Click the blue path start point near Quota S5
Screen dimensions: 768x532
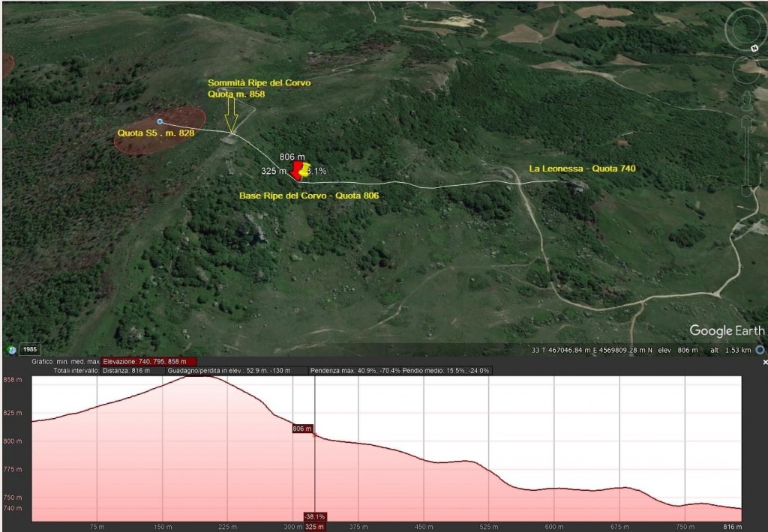[160, 121]
